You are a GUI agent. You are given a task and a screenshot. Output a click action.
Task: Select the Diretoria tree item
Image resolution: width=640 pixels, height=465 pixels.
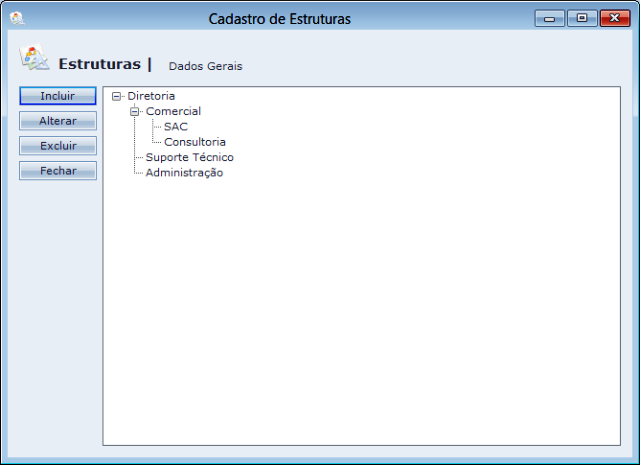click(x=151, y=96)
